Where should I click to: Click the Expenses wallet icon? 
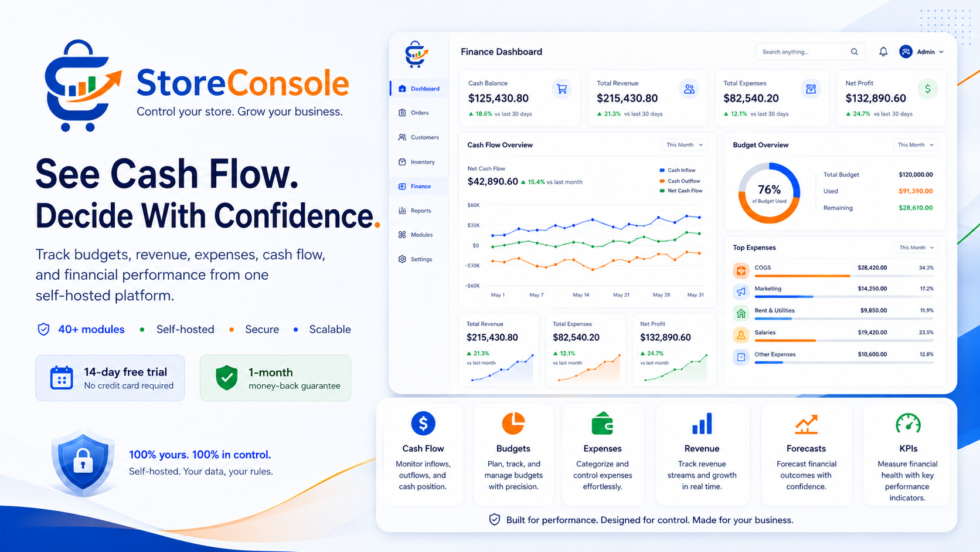[x=603, y=423]
